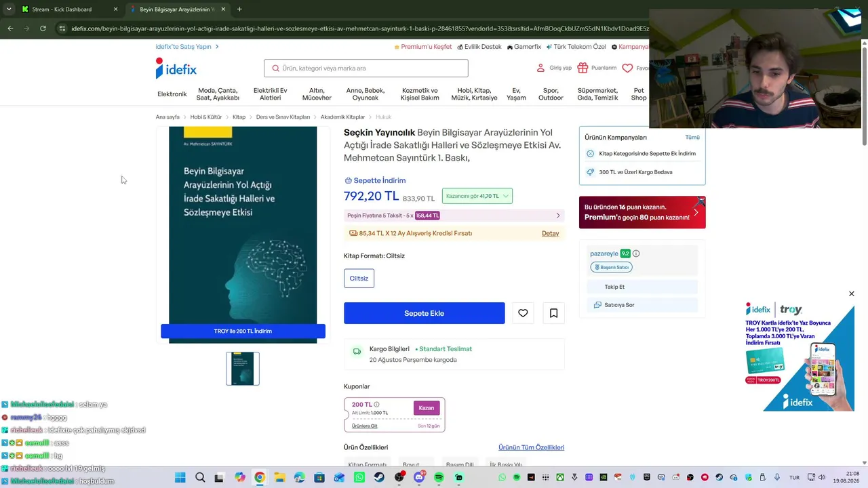This screenshot has height=488, width=868.
Task: Open the Kozmetik ve Kişisel Bakım menu
Action: (420, 94)
